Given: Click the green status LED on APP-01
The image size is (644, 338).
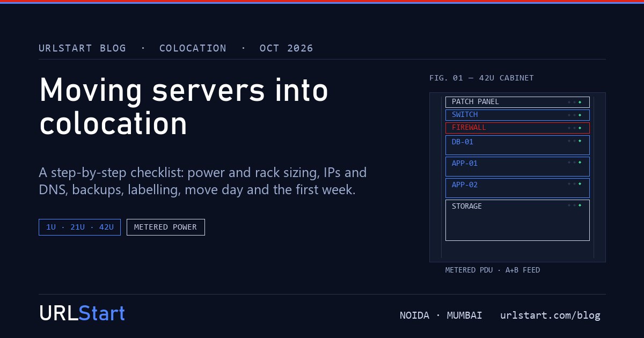Looking at the screenshot, I should [580, 162].
